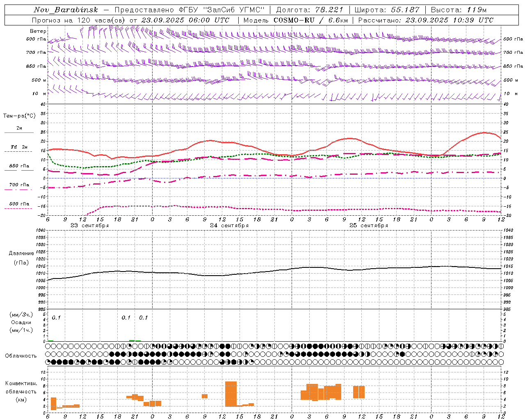Select the elevation text Высота: 119м
This screenshot has height=420, width=525.
(x=459, y=10)
